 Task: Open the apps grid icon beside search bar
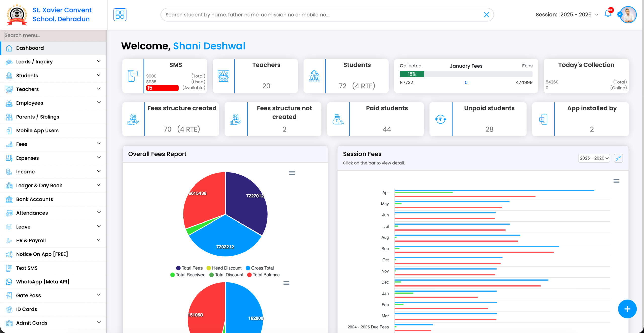pyautogui.click(x=120, y=15)
